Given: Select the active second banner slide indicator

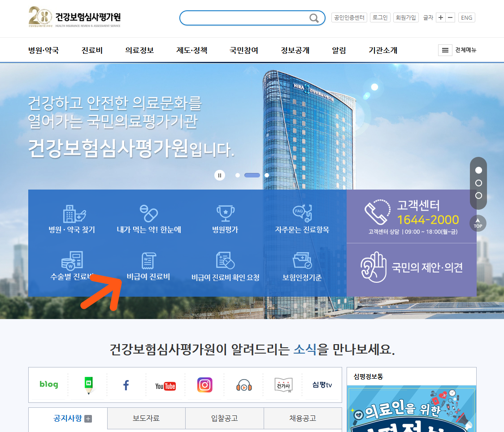Looking at the screenshot, I should coord(252,175).
